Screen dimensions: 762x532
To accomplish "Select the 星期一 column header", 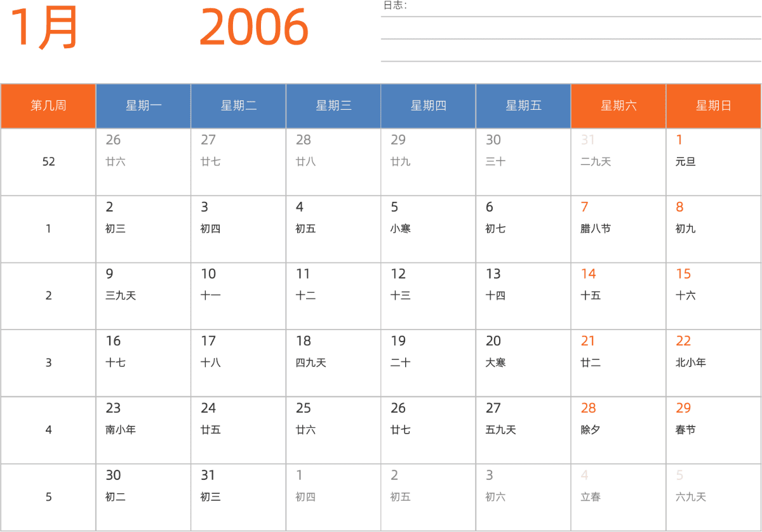I will 144,106.
